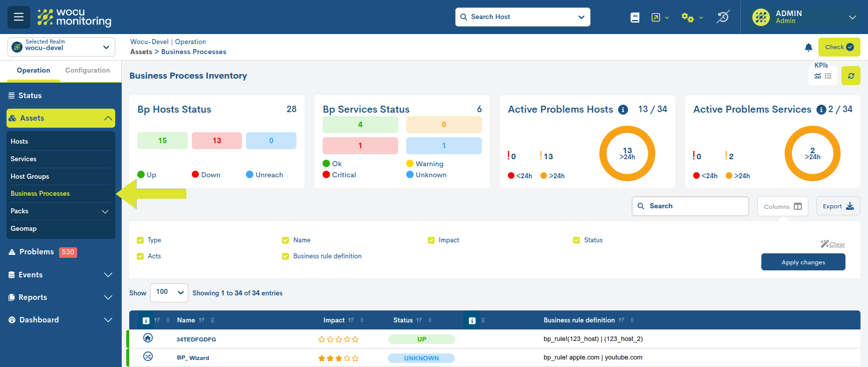Click the Check button
The width and height of the screenshot is (868, 367).
pyautogui.click(x=839, y=47)
